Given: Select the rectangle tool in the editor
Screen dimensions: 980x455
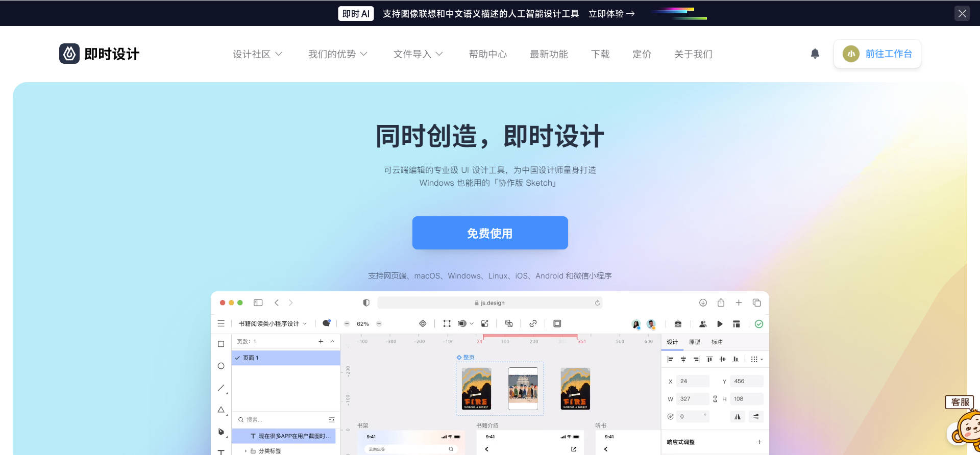Looking at the screenshot, I should (x=221, y=344).
